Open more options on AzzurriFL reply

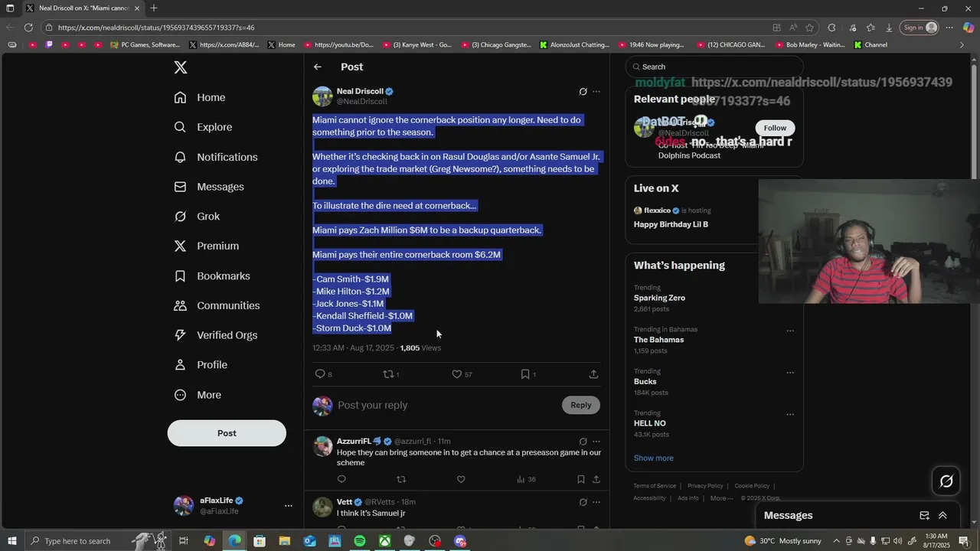point(596,442)
